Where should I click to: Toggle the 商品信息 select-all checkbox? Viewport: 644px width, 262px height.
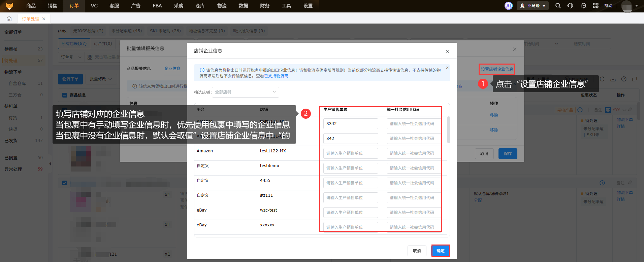click(x=65, y=95)
